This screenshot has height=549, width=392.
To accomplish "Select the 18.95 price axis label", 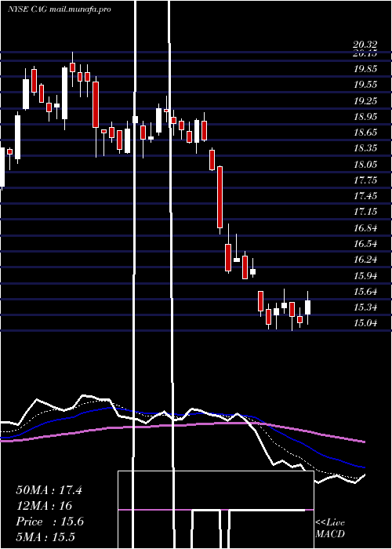I will tap(365, 116).
